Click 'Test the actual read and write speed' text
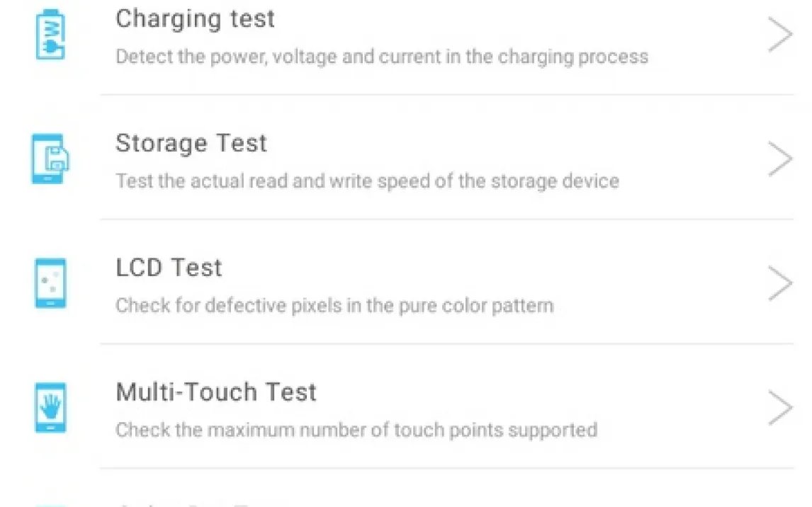Screen dimensions: 812x507 [x=367, y=181]
